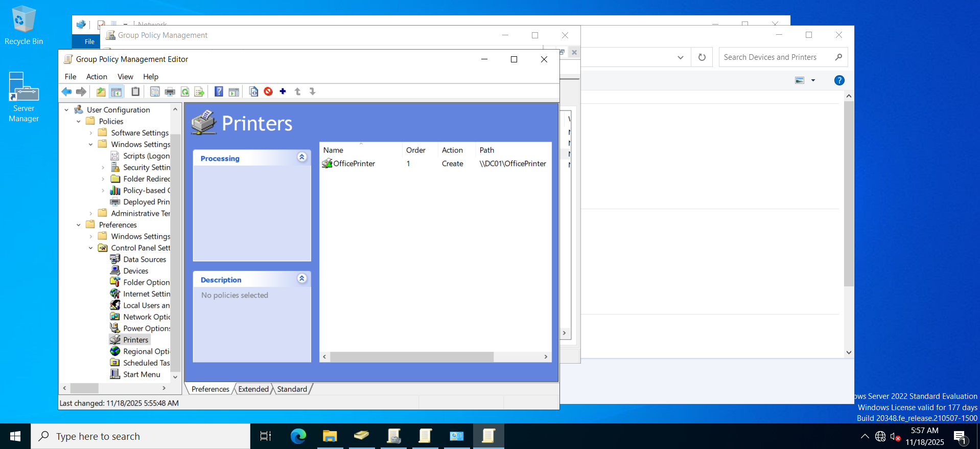Image resolution: width=980 pixels, height=449 pixels.
Task: Click the red Disable item toolbar icon
Action: click(x=268, y=92)
